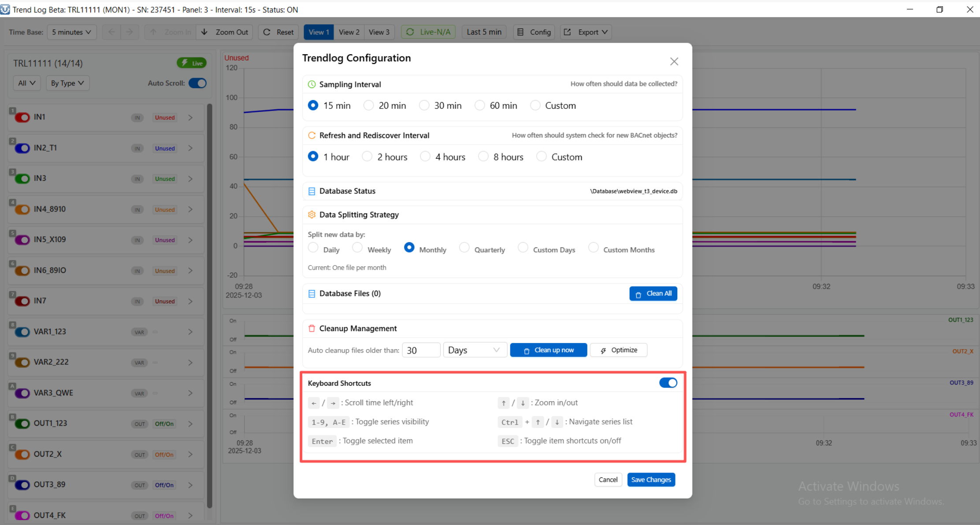
Task: Switch to View 2 tab
Action: 349,32
